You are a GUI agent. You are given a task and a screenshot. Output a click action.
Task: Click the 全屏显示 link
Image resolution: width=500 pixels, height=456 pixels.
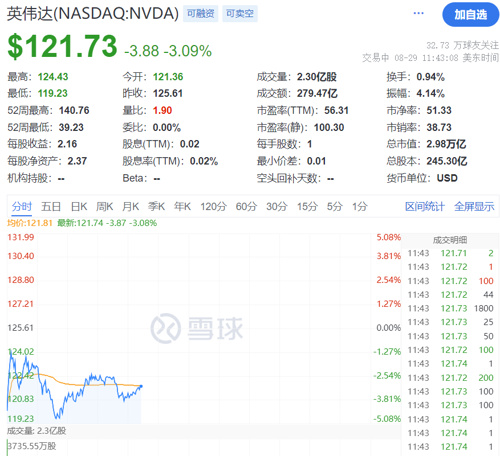(x=474, y=207)
